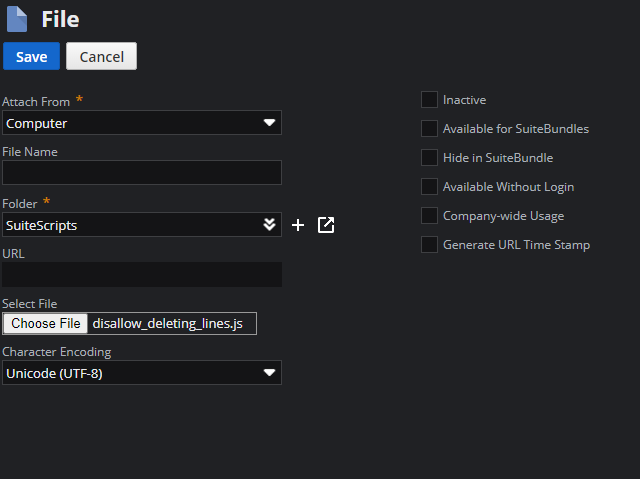The height and width of the screenshot is (479, 640).
Task: Click Choose File button
Action: click(x=46, y=324)
